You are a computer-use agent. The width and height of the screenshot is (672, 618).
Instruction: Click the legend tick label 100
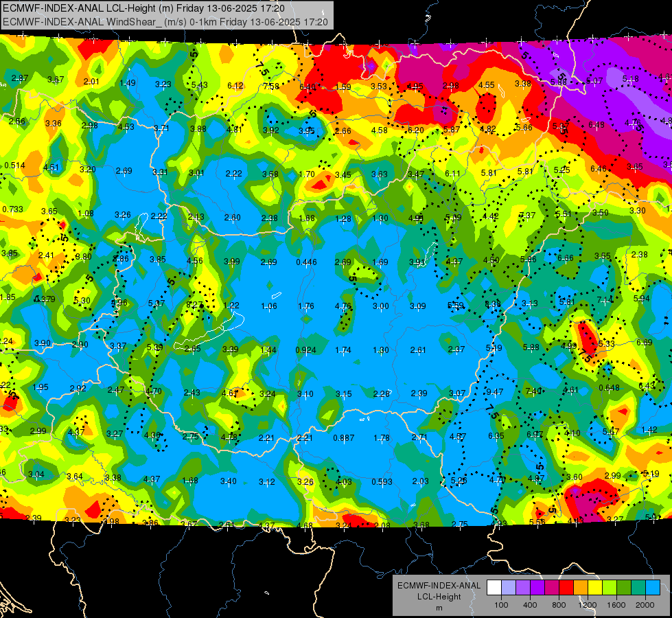click(x=501, y=605)
